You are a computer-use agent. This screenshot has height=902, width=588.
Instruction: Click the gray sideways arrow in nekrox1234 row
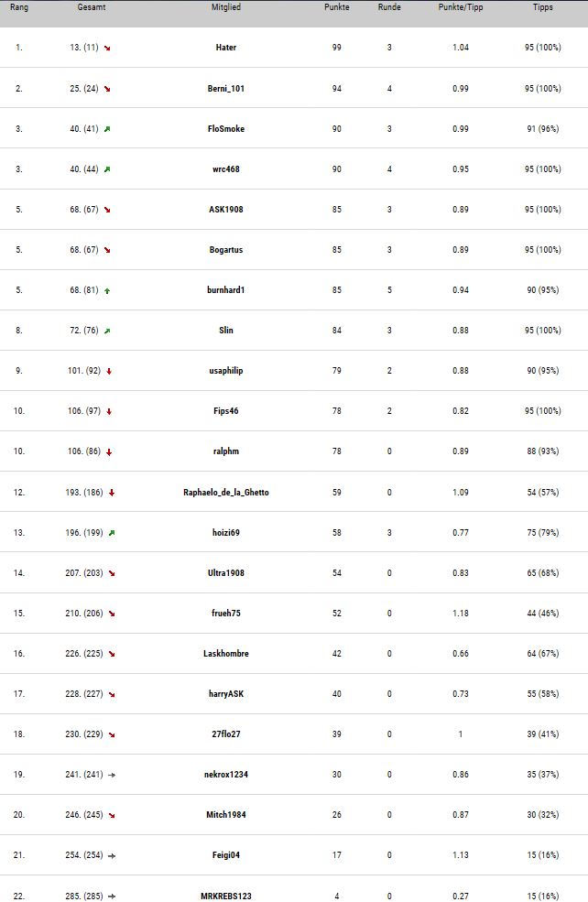click(x=112, y=775)
